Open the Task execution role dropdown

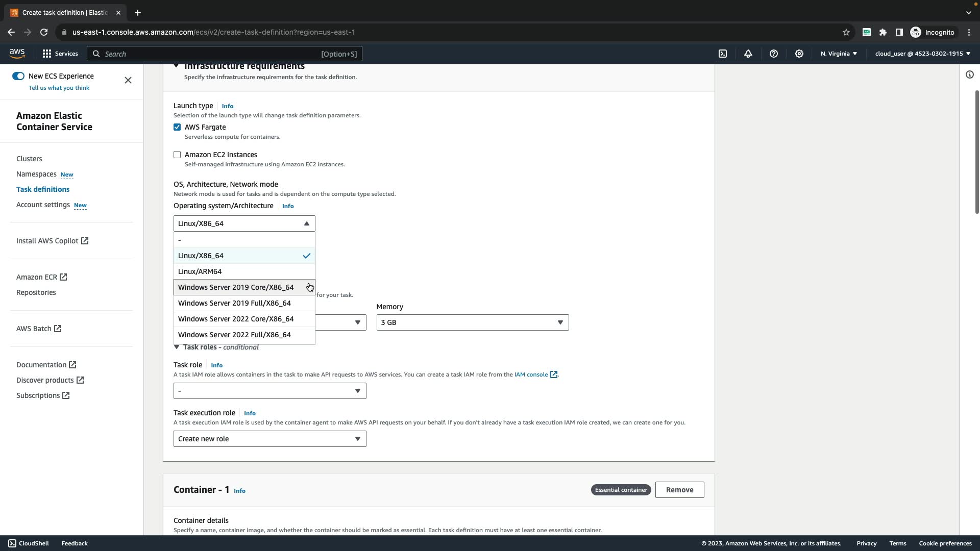pos(269,439)
